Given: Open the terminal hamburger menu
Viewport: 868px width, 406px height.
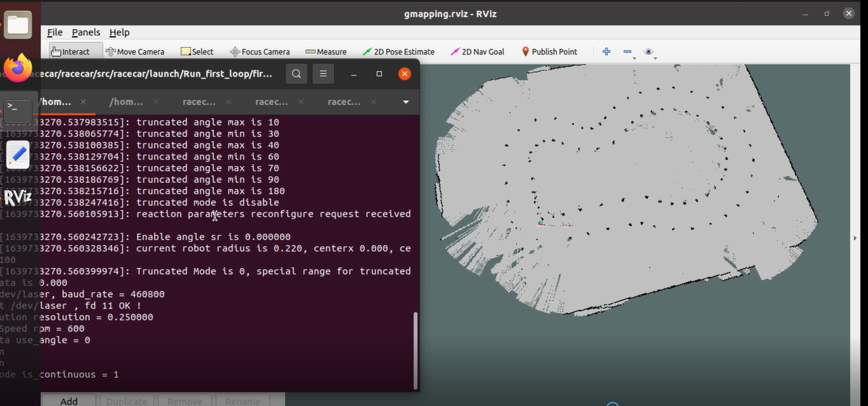Looking at the screenshot, I should (x=322, y=74).
